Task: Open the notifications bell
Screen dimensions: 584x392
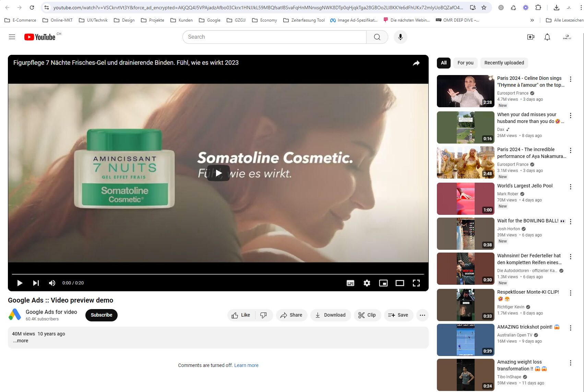Action: (547, 37)
